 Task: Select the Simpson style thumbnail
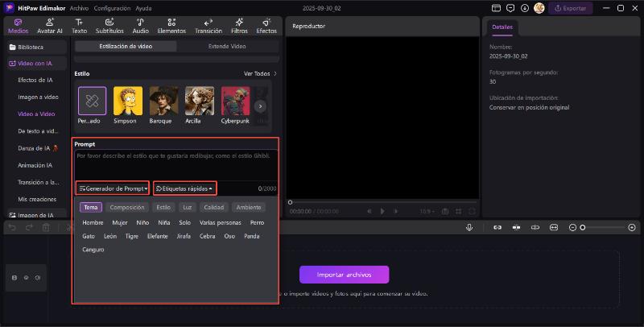coord(127,101)
